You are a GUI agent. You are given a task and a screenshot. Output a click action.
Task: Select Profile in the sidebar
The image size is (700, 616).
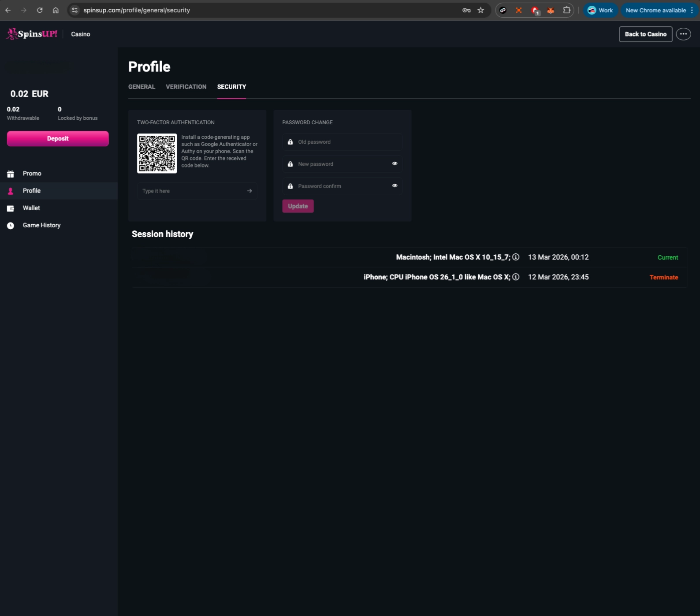point(59,191)
